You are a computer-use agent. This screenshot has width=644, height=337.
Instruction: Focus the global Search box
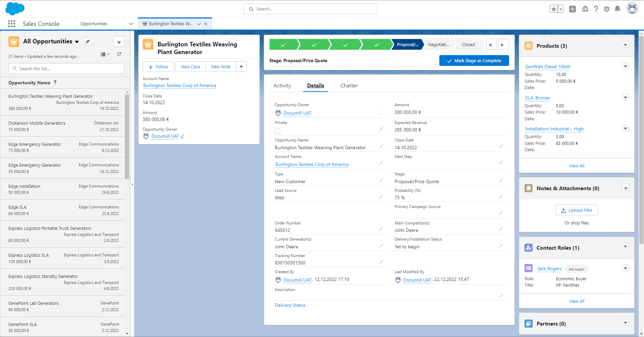(310, 9)
